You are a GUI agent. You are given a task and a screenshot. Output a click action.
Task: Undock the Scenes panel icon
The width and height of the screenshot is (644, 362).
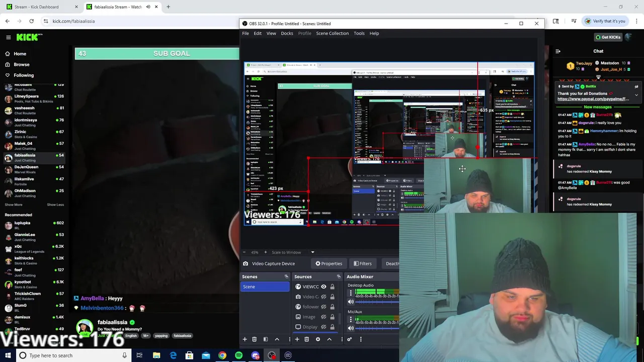[x=286, y=277]
